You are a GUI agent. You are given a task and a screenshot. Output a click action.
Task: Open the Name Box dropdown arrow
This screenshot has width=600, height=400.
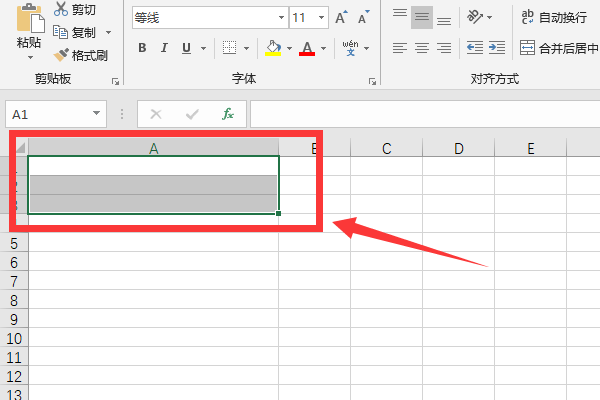(x=96, y=113)
